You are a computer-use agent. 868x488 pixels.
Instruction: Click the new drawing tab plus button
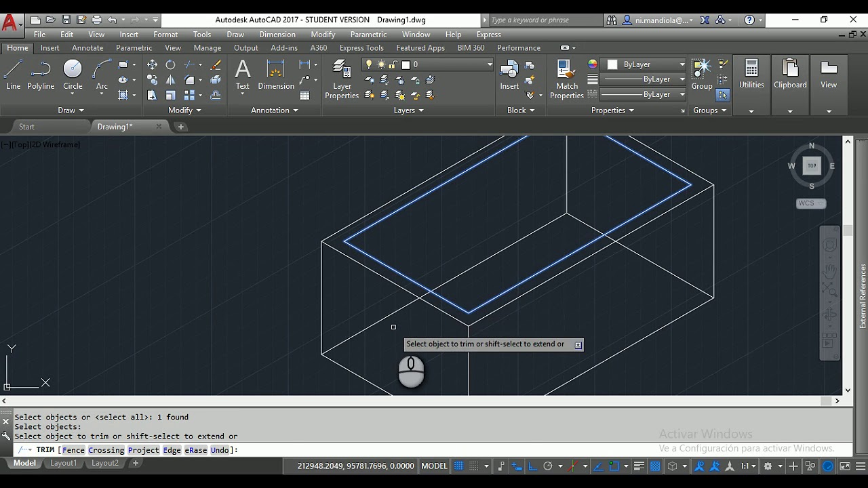coord(180,127)
